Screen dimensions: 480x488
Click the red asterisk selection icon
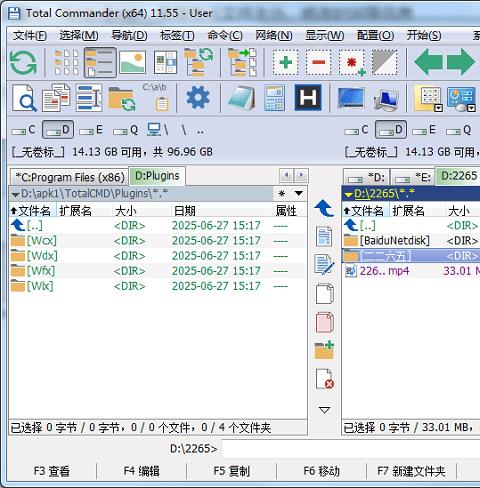[x=352, y=62]
